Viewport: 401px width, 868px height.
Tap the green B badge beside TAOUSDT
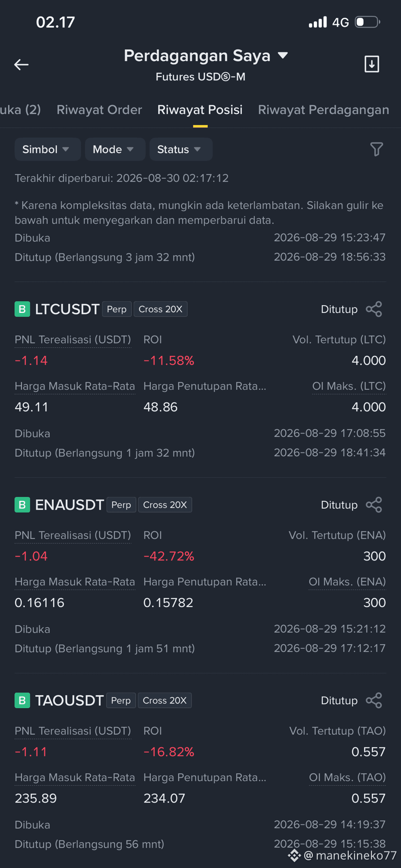22,700
